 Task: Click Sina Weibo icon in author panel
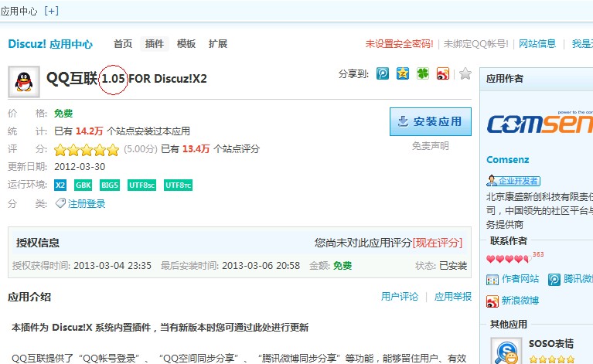(492, 301)
